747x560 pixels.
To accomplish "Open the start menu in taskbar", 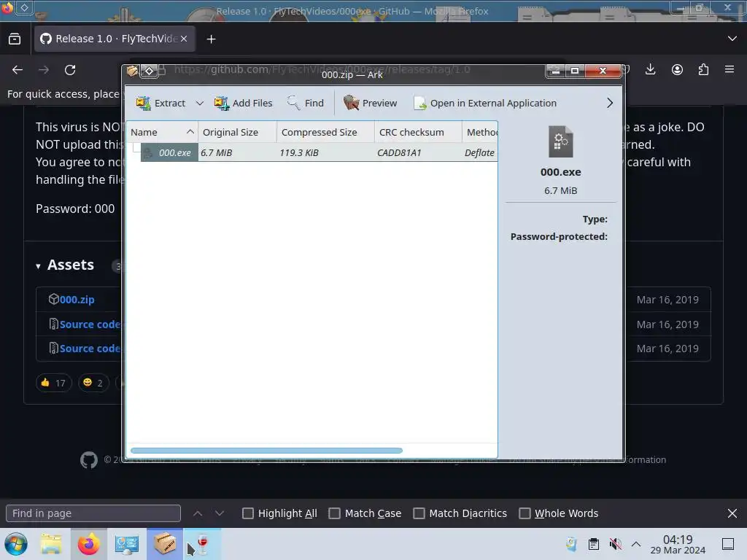I will [x=16, y=544].
